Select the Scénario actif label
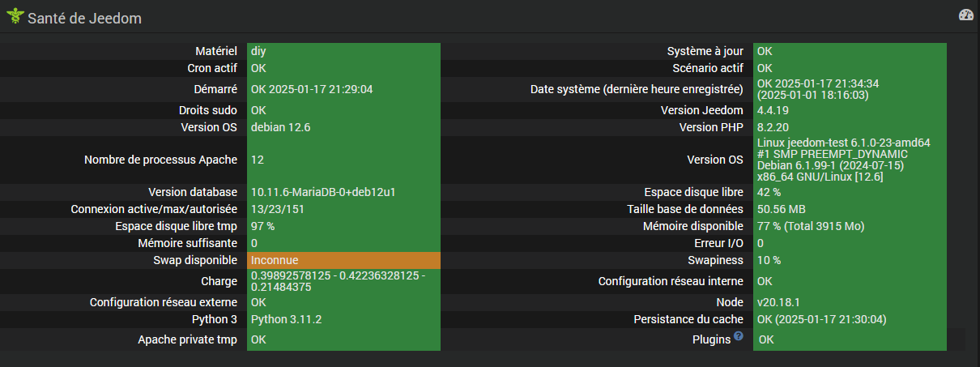Screen dimensions: 980x367 pos(708,68)
